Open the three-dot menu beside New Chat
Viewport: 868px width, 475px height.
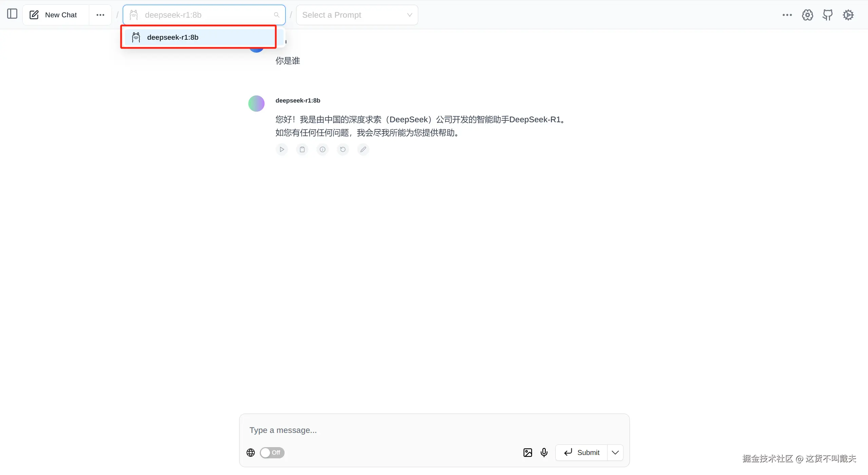coord(100,15)
